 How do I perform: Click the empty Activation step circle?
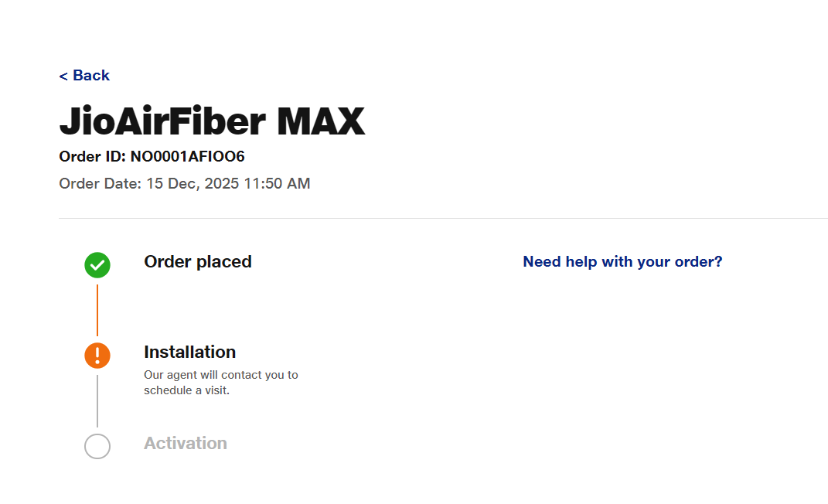(x=97, y=446)
